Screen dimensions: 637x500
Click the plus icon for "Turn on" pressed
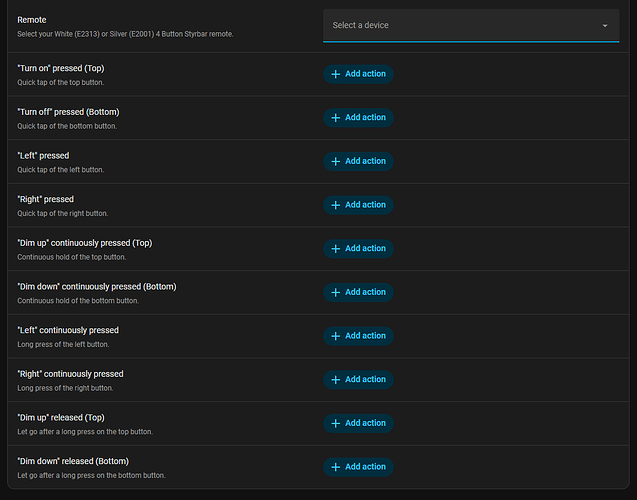[x=335, y=74]
